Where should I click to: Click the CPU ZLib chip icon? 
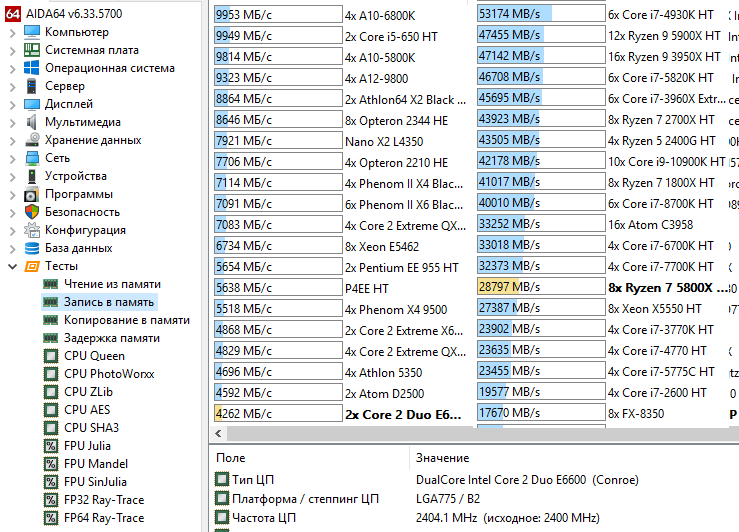tap(50, 392)
